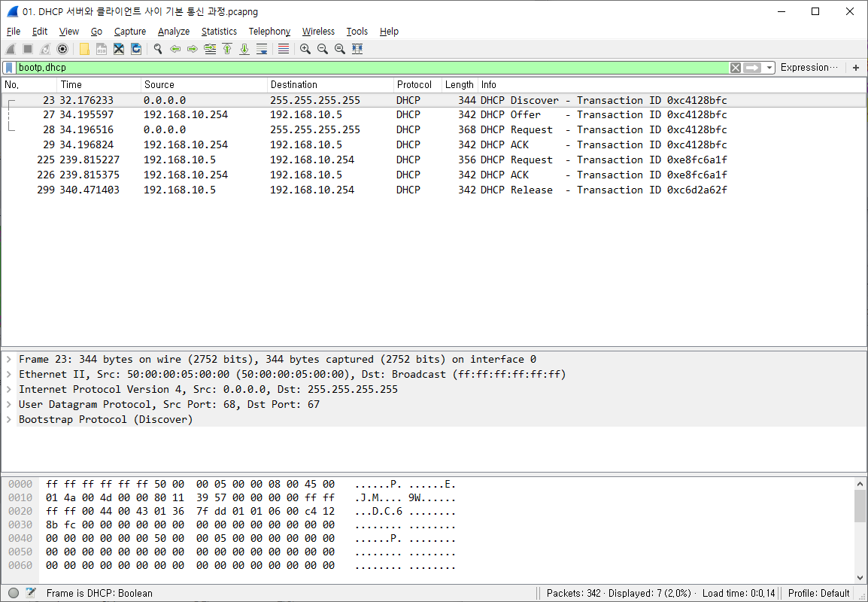Expand the Frame 23 tree row
868x602 pixels.
[x=9, y=360]
